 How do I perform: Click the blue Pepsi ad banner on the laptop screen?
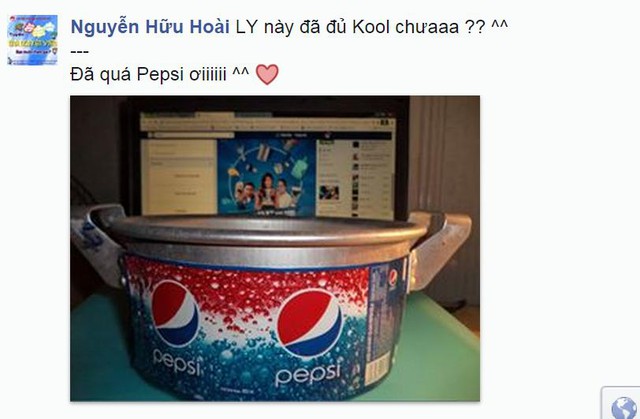click(x=267, y=177)
